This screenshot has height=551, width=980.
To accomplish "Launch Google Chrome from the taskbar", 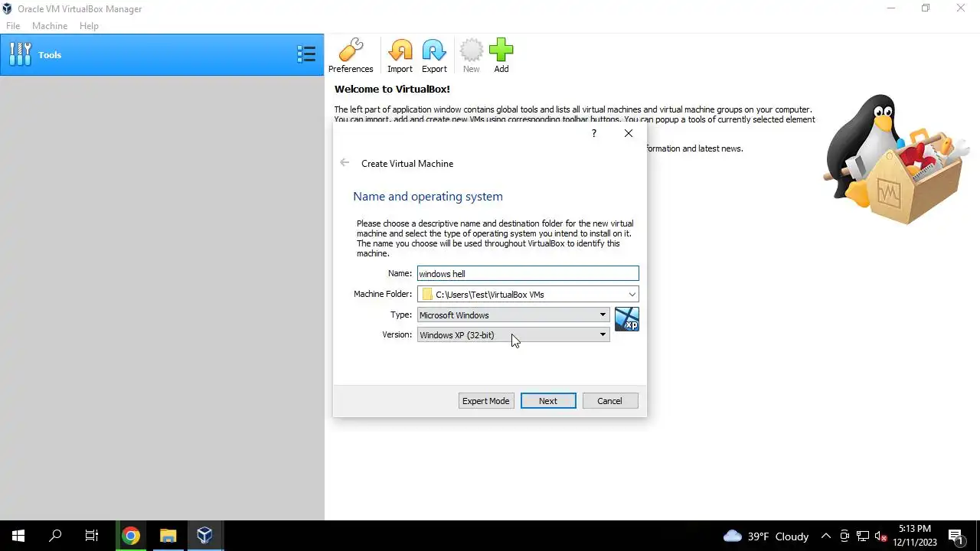I will pyautogui.click(x=130, y=536).
